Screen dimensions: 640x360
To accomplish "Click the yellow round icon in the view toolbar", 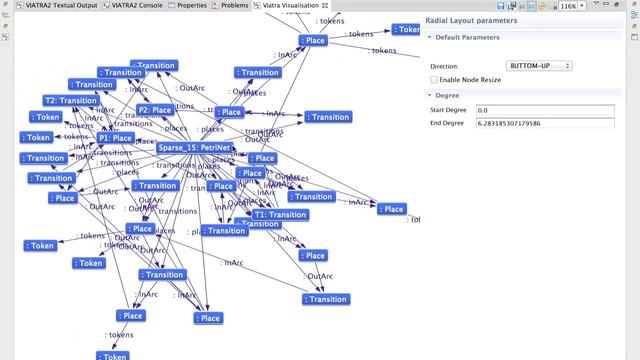I will click(x=542, y=6).
